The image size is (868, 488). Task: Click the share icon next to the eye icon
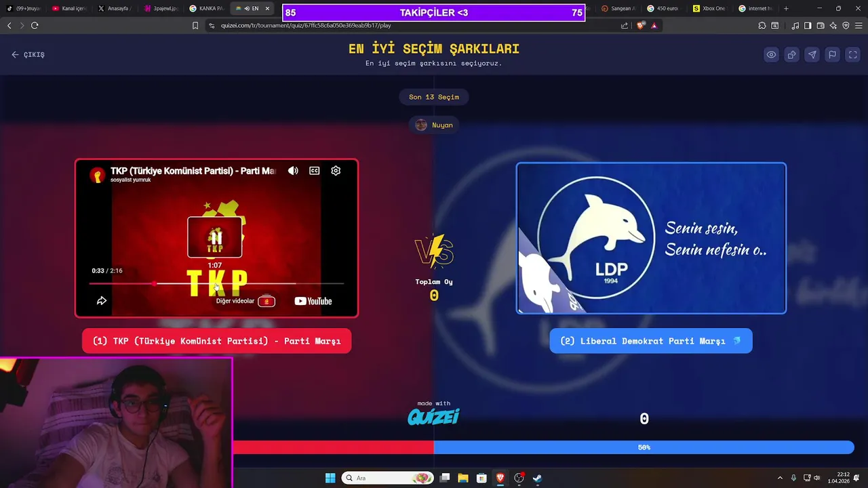coord(792,55)
